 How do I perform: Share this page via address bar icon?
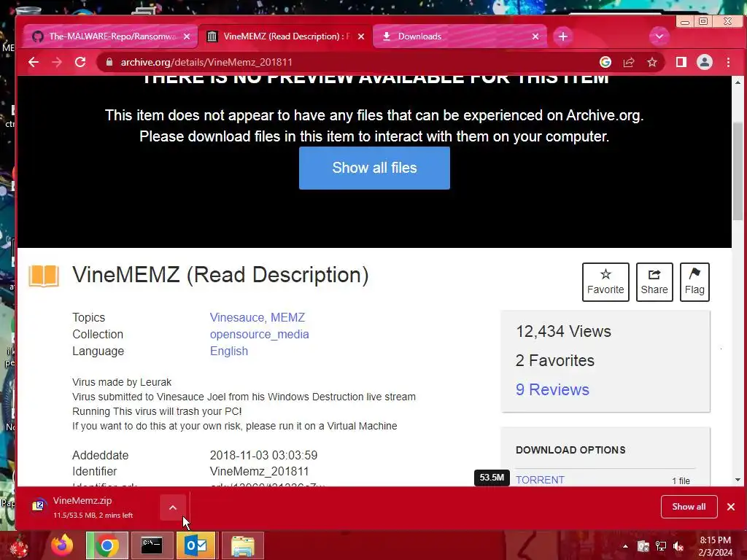629,63
